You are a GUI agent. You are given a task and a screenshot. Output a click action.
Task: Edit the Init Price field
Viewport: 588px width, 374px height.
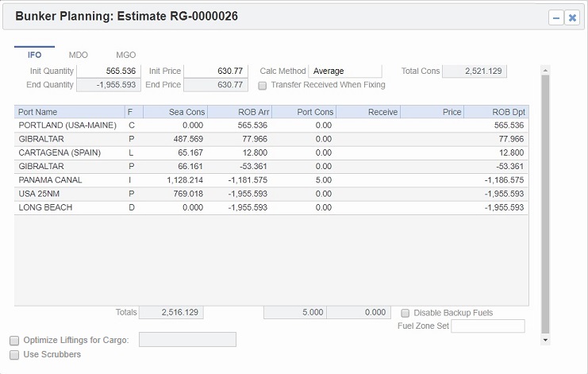click(x=215, y=71)
